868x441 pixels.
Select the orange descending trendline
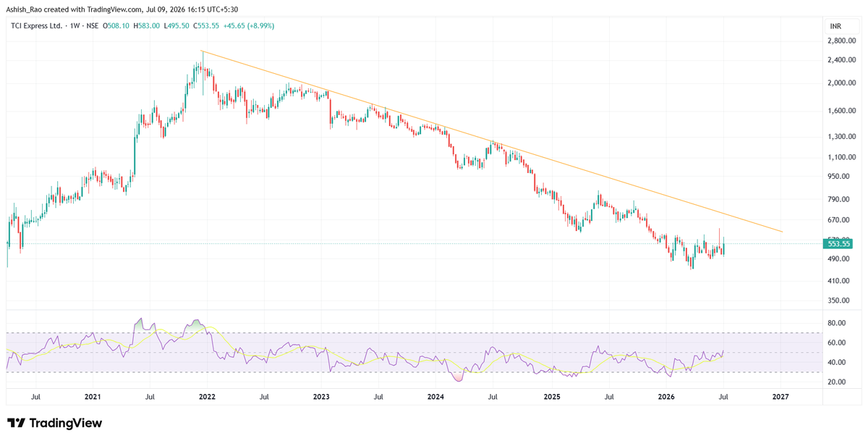click(x=492, y=141)
